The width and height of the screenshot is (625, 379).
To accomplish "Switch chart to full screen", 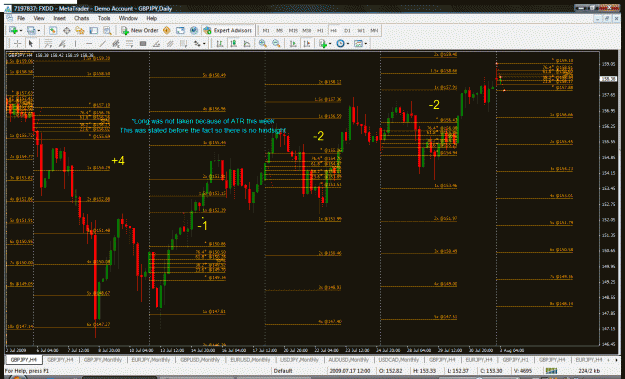I will click(180, 30).
